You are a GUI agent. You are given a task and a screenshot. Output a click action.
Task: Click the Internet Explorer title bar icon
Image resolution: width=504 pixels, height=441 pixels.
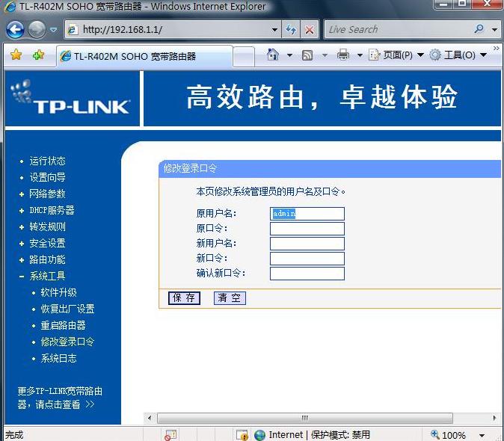point(10,7)
